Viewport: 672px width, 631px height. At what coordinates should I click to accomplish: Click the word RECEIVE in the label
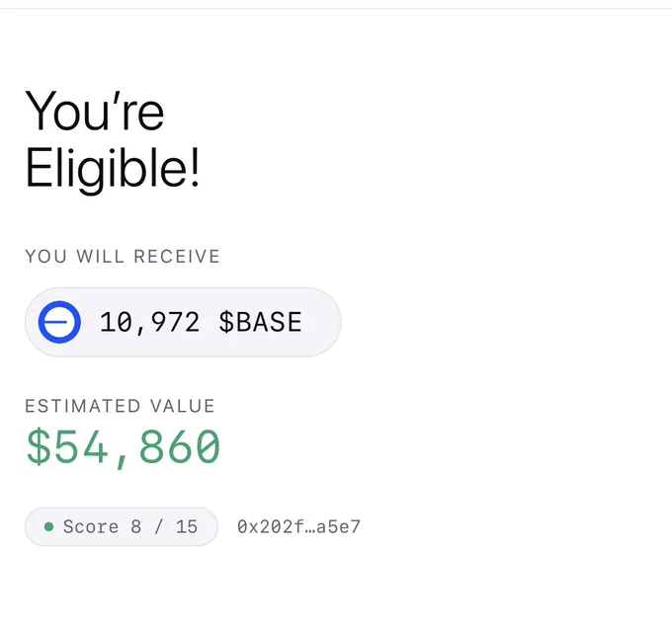[177, 257]
